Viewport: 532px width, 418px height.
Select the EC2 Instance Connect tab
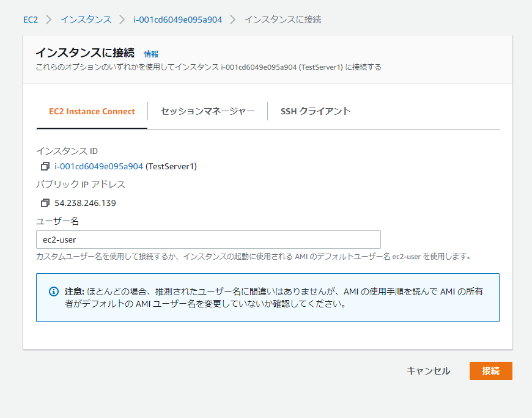(92, 111)
